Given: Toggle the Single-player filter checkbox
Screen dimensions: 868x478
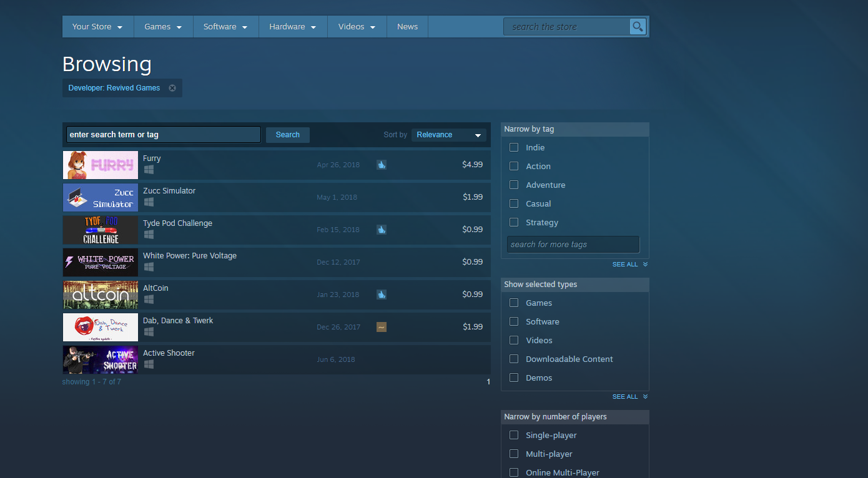Looking at the screenshot, I should (x=514, y=436).
